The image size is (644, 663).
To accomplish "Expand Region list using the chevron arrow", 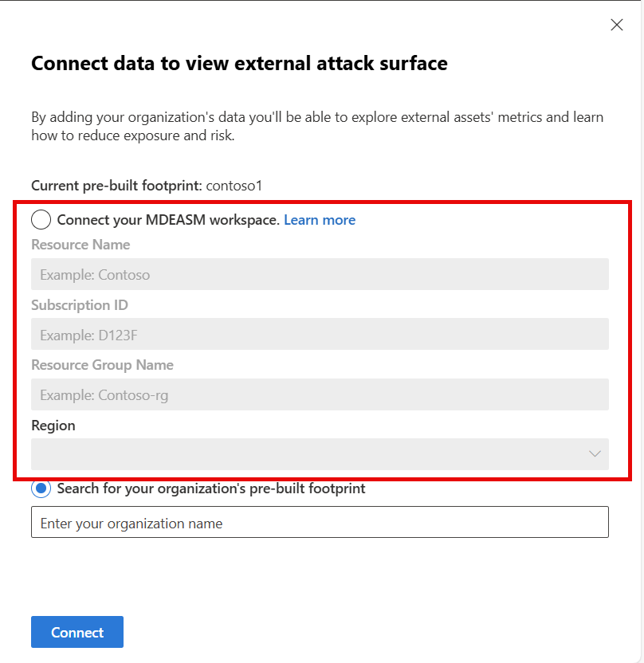I will pyautogui.click(x=595, y=454).
